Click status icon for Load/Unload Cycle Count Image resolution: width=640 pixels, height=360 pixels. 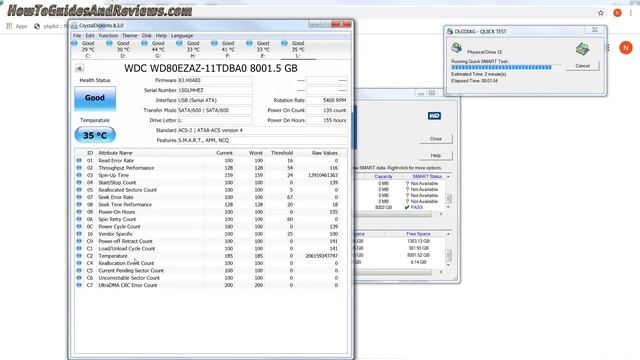pyautogui.click(x=79, y=249)
